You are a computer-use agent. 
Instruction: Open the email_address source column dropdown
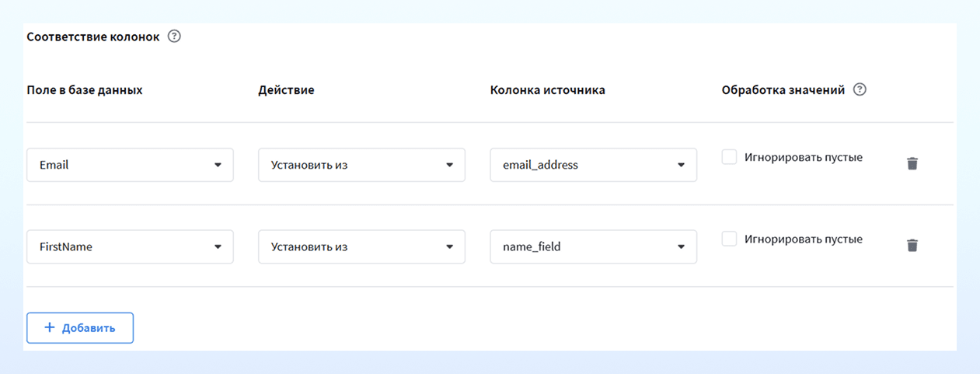(593, 165)
